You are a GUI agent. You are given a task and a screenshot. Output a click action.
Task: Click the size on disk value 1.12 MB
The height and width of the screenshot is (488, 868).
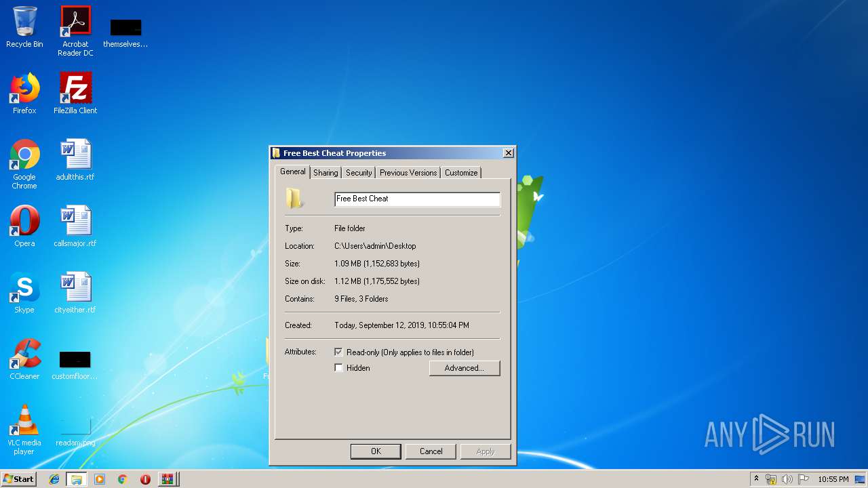click(377, 281)
